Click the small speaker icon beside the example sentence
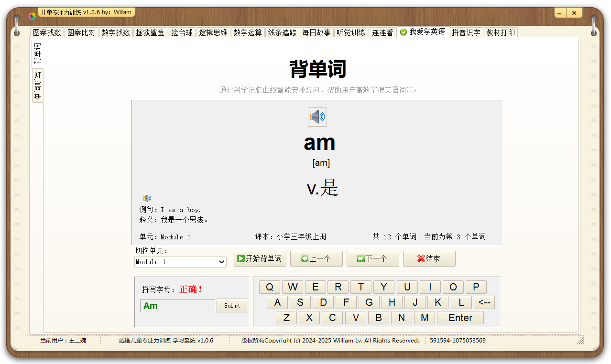Screen dimensions: 611x364 [147, 198]
